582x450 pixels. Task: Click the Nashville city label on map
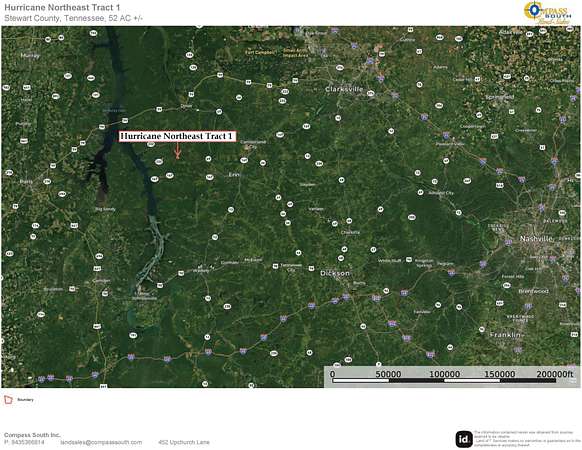(536, 238)
